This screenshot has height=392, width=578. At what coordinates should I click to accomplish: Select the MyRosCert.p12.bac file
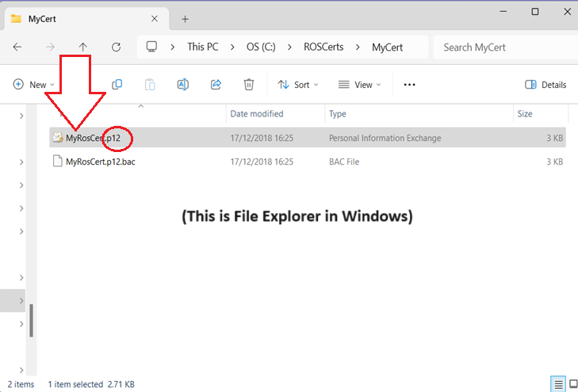click(100, 162)
